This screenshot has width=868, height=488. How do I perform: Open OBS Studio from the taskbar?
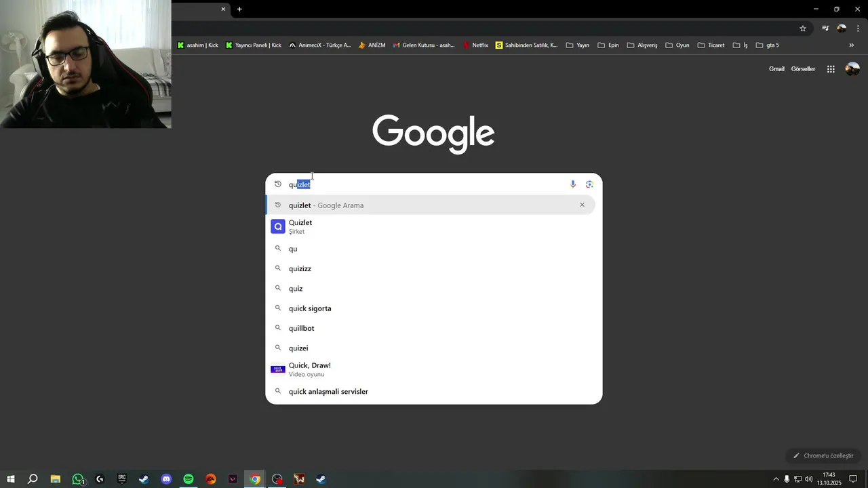[277, 479]
